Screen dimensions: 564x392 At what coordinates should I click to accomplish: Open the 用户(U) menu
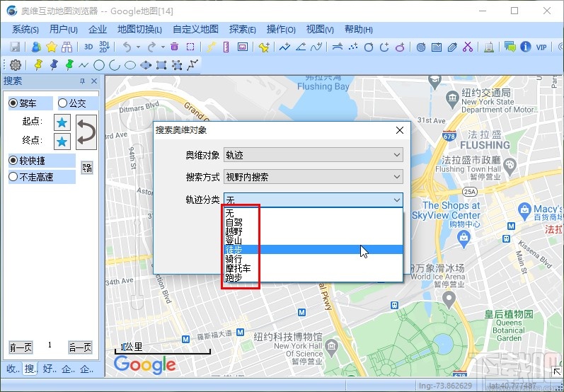point(63,30)
